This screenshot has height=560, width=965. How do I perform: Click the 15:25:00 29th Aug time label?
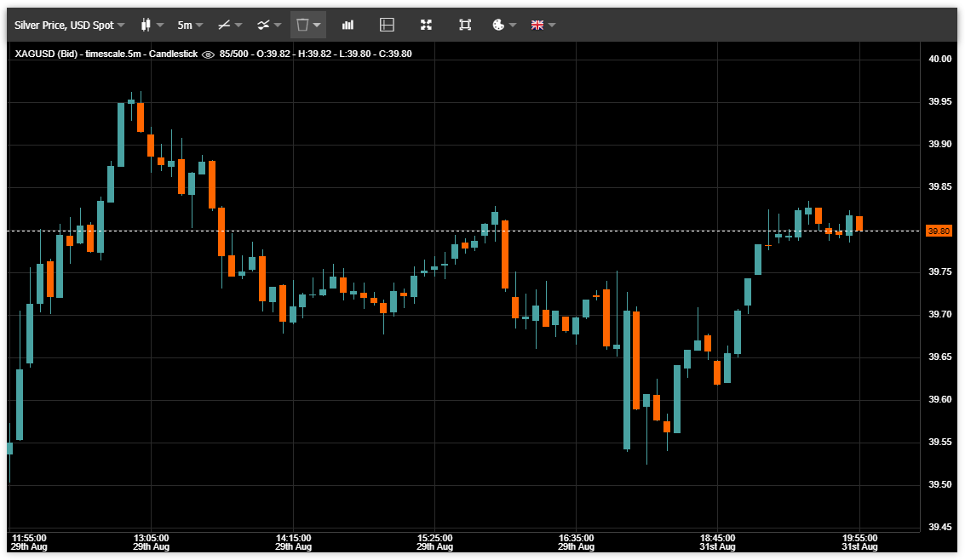[x=434, y=542]
